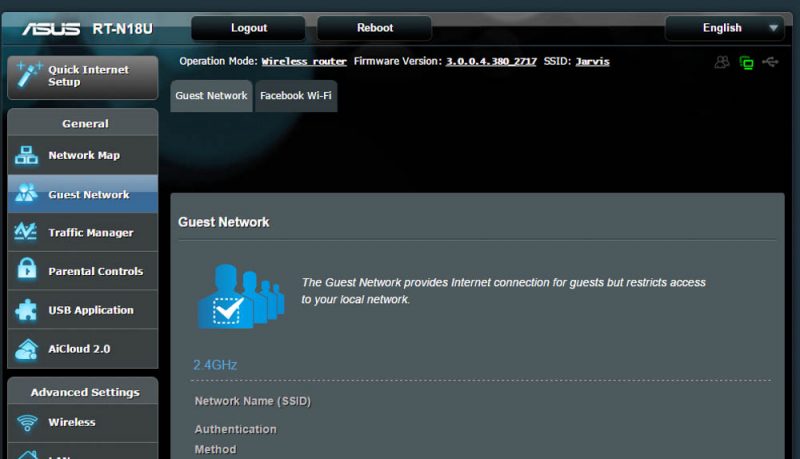This screenshot has width=800, height=459.
Task: Open Network Map from the sidebar
Action: [x=83, y=155]
